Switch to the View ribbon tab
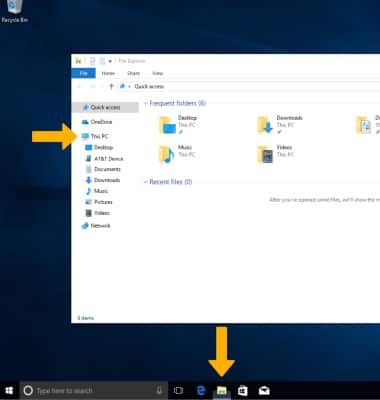 point(157,73)
